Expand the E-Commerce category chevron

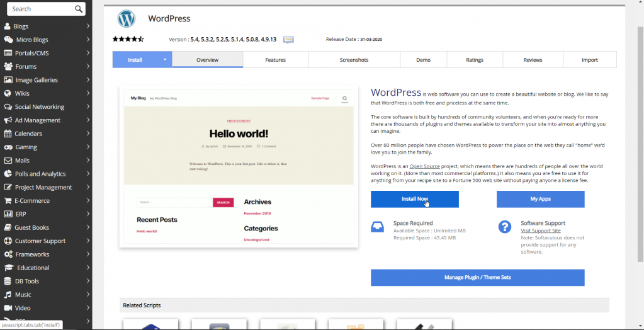[x=88, y=201]
